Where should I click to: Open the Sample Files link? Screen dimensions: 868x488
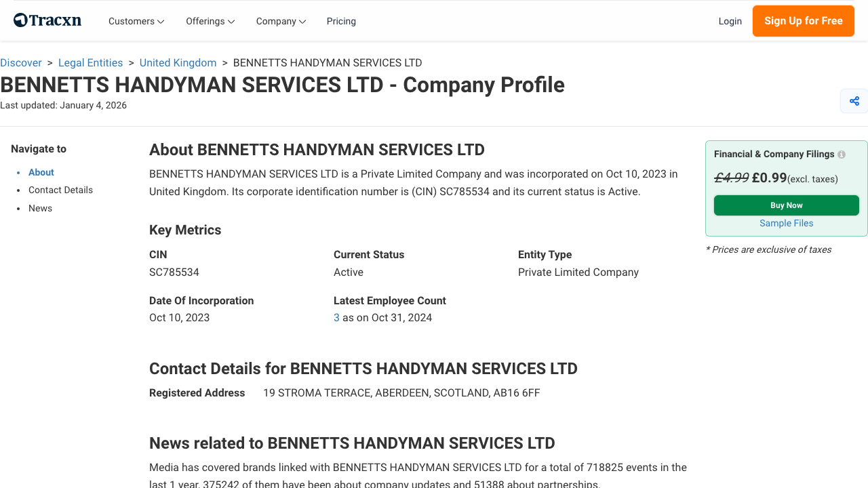(x=786, y=223)
